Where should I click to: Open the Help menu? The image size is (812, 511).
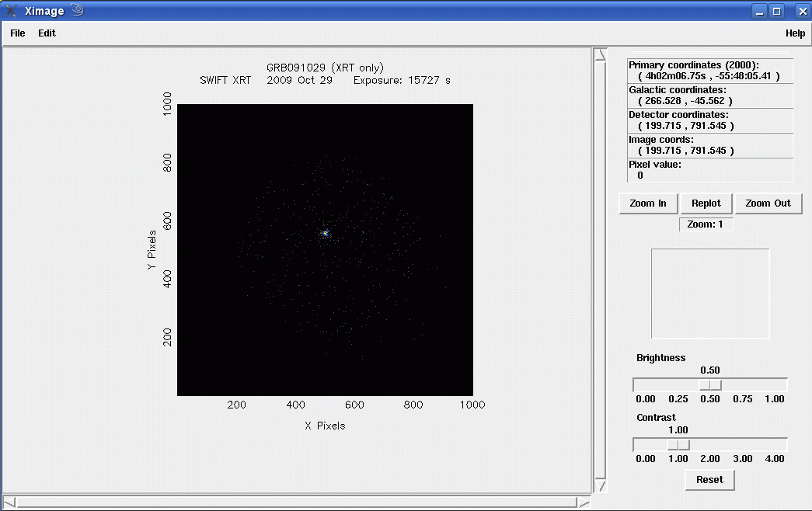[795, 33]
